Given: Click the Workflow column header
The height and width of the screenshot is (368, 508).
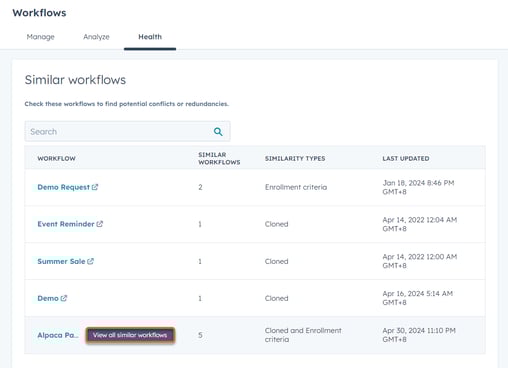Looking at the screenshot, I should pos(56,159).
